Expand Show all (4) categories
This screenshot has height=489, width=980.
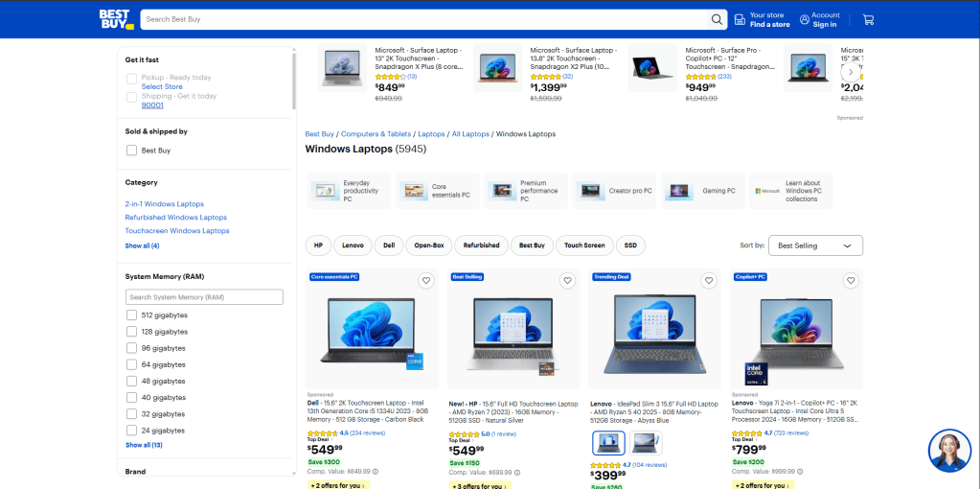pyautogui.click(x=142, y=245)
